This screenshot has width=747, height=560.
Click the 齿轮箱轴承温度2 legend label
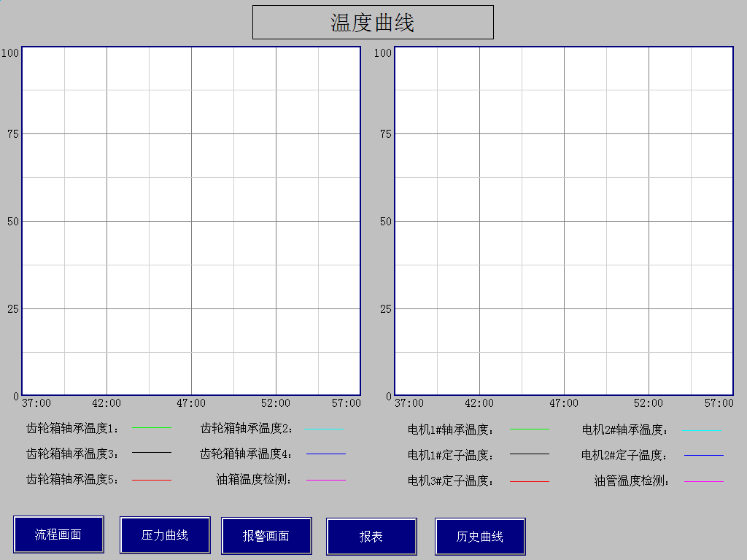pyautogui.click(x=247, y=429)
